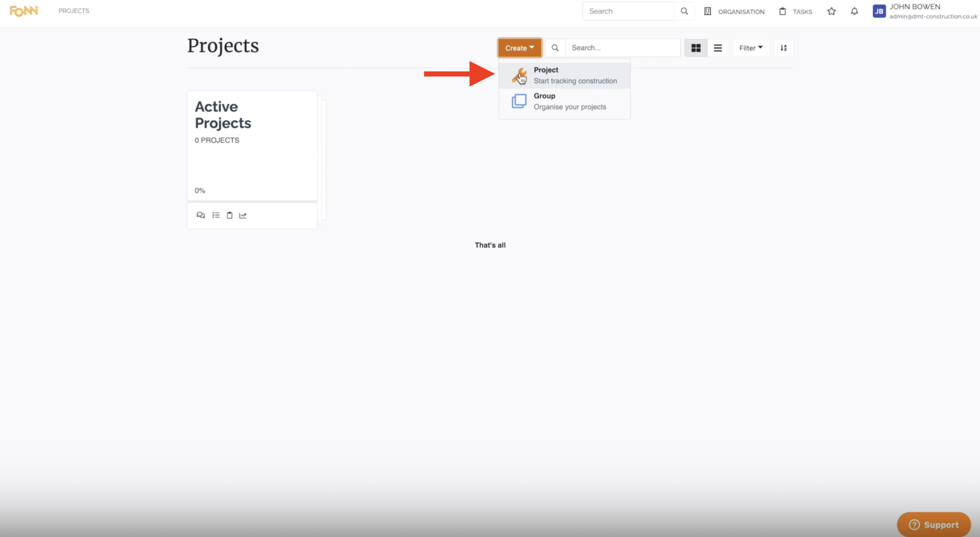Open John Bowen account menu
This screenshot has width=980, height=537.
[x=925, y=11]
